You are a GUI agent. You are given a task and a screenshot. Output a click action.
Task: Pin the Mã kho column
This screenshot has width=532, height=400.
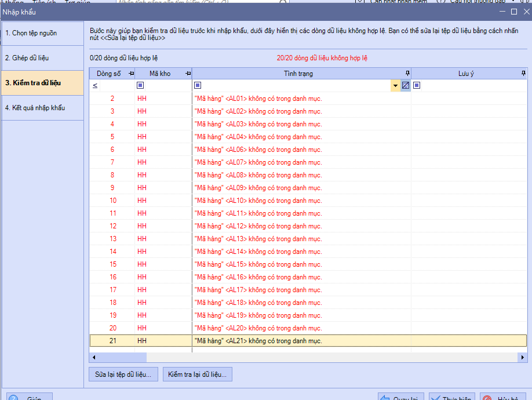coord(187,74)
